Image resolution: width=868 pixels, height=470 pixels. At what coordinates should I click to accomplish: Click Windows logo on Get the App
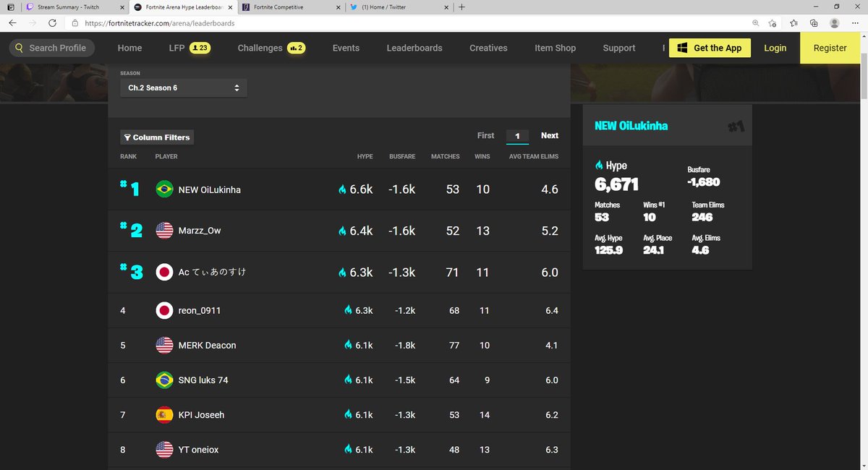(x=681, y=48)
